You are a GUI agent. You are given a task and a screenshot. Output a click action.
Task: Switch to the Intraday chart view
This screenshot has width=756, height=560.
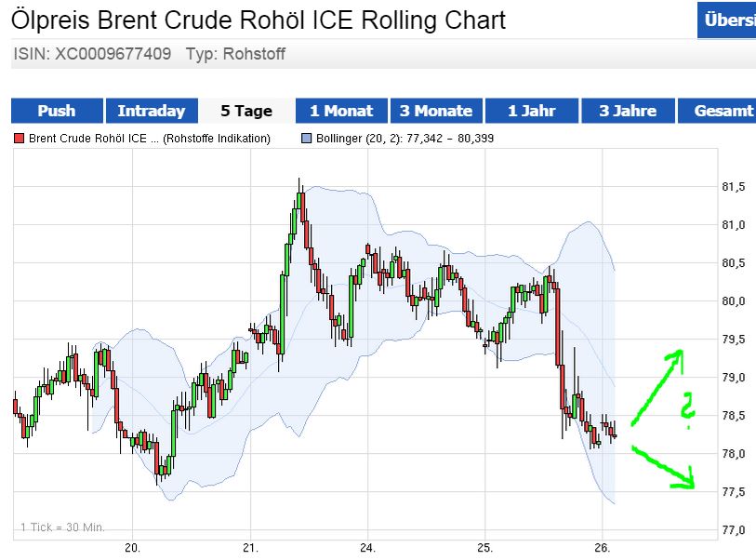click(152, 111)
